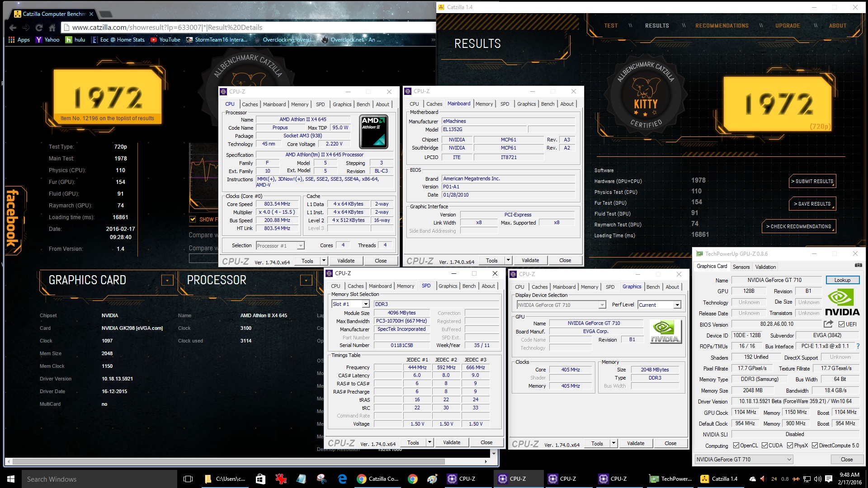Toggle the OpenCL checkbox
This screenshot has height=488, width=868.
736,446
